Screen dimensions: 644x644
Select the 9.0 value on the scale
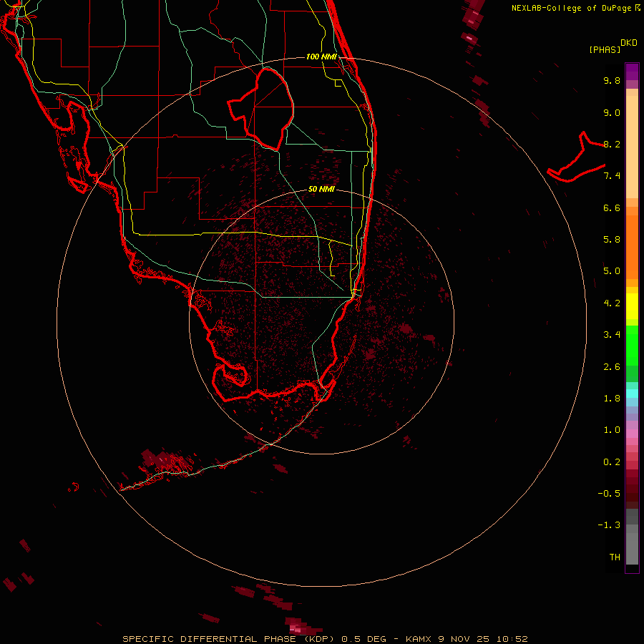[612, 112]
